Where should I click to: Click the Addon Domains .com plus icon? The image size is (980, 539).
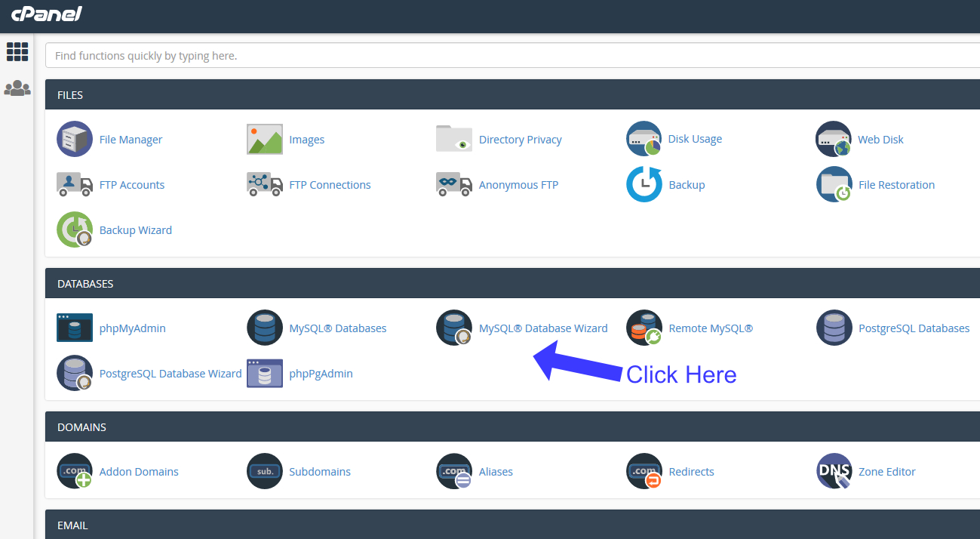click(x=75, y=471)
